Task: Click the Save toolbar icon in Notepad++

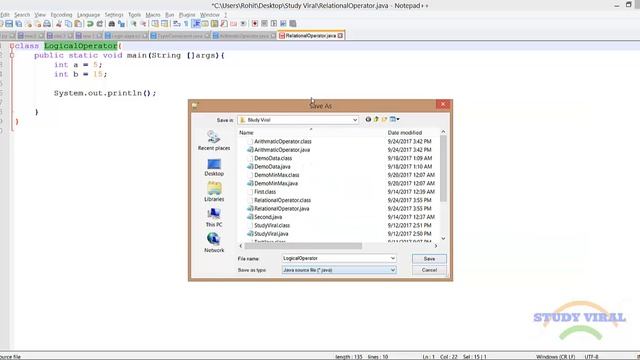Action: coord(9,24)
